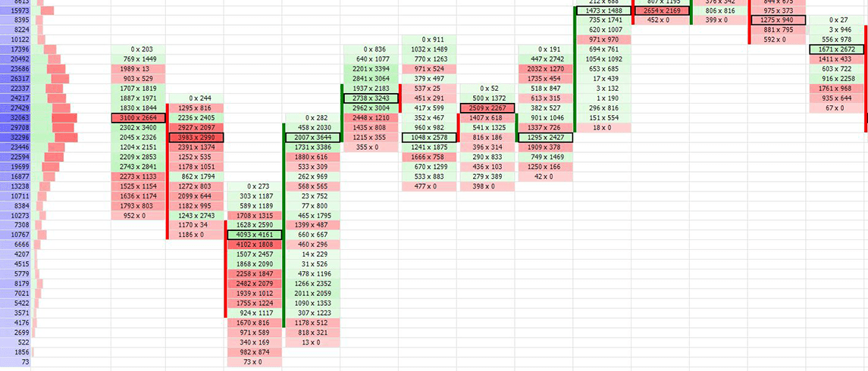Select the 1048 x 2578 highlighted cell
Image resolution: width=868 pixels, height=371 pixels.
[x=430, y=138]
